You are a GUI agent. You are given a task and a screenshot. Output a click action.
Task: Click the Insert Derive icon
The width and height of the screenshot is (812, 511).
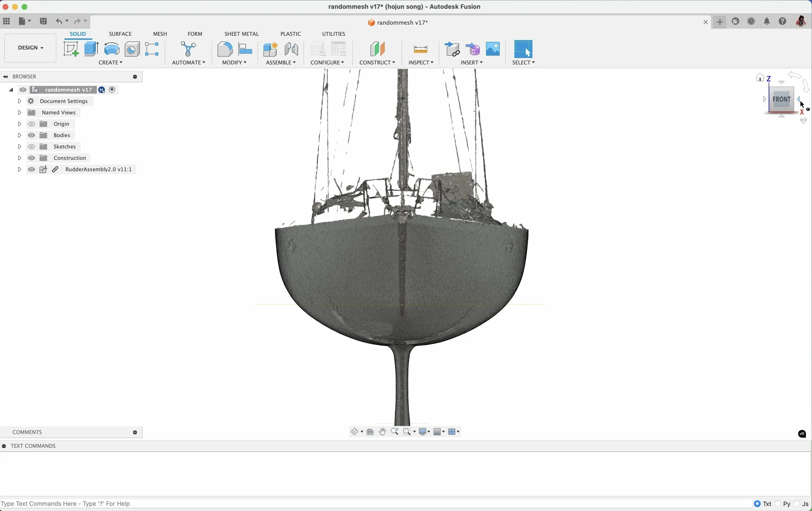[452, 50]
